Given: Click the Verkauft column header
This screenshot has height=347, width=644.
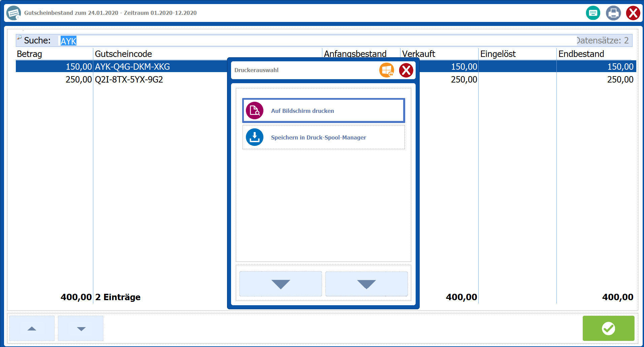Looking at the screenshot, I should (x=419, y=54).
